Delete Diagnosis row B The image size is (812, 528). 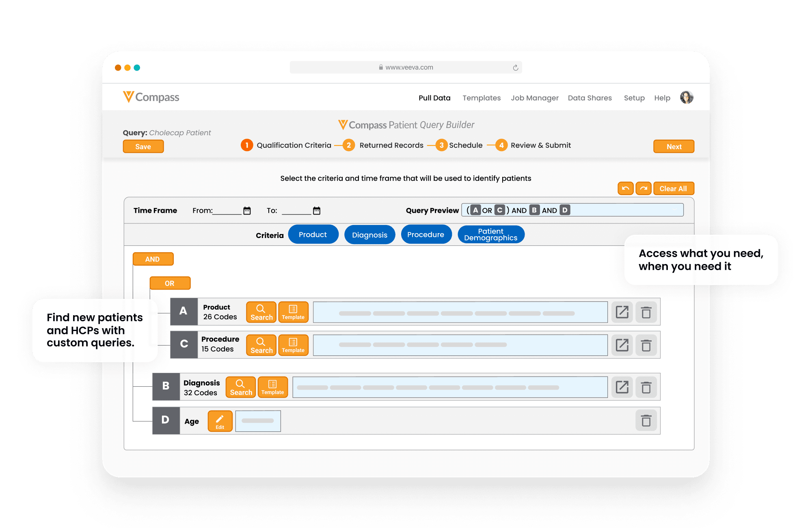click(646, 387)
